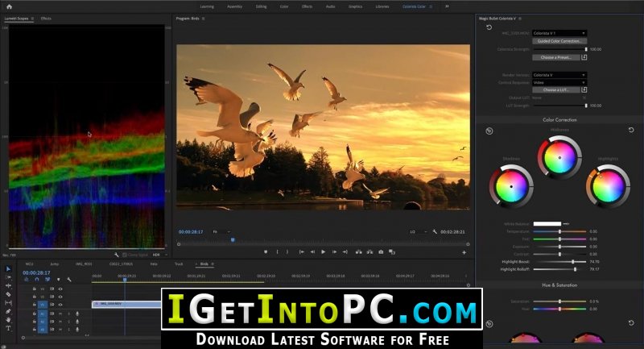Select the Slip tool
The width and height of the screenshot is (644, 349).
click(x=8, y=303)
